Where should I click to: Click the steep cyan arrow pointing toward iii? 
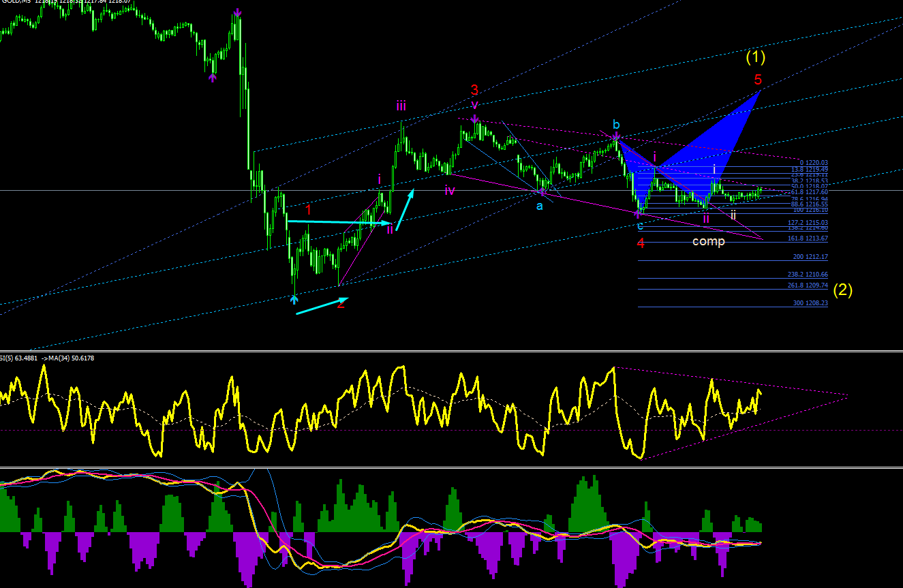click(x=405, y=211)
